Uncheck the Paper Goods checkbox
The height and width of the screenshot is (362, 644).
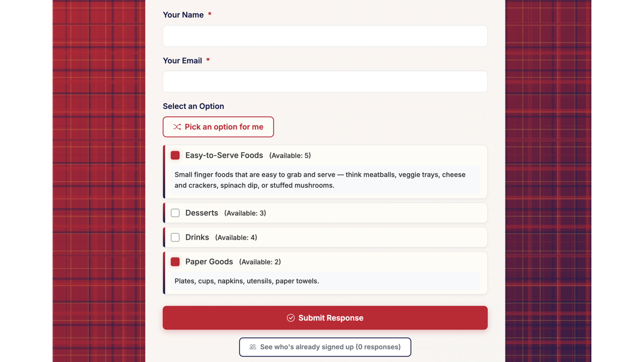(x=175, y=262)
